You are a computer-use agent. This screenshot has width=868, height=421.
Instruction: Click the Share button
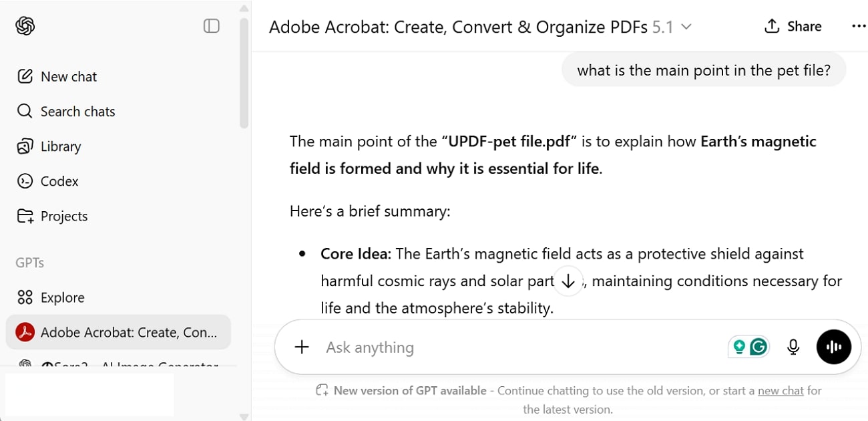tap(793, 26)
